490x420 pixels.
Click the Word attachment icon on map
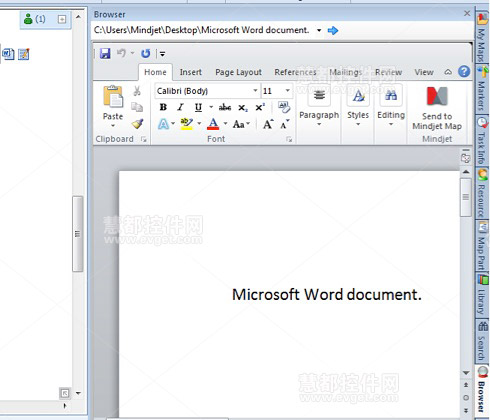coord(8,54)
